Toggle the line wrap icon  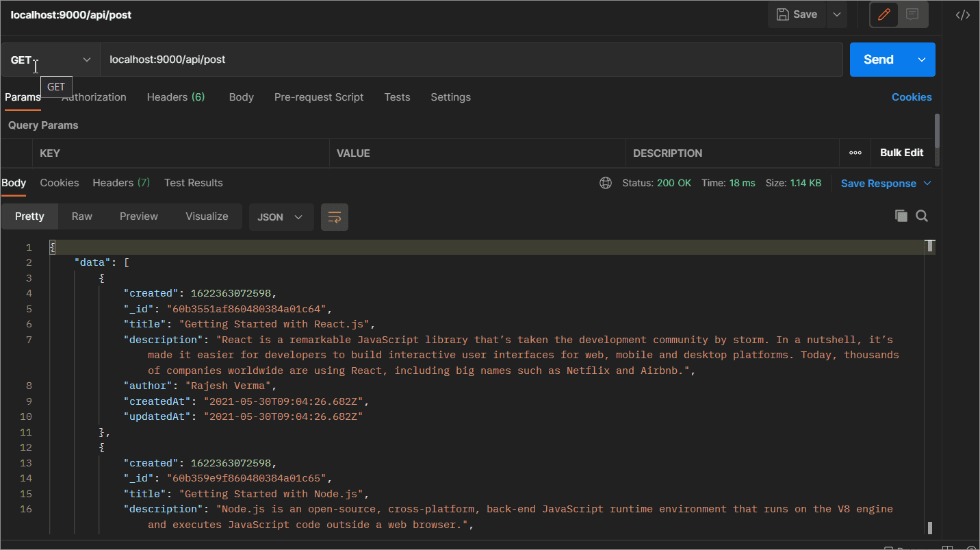pyautogui.click(x=335, y=217)
